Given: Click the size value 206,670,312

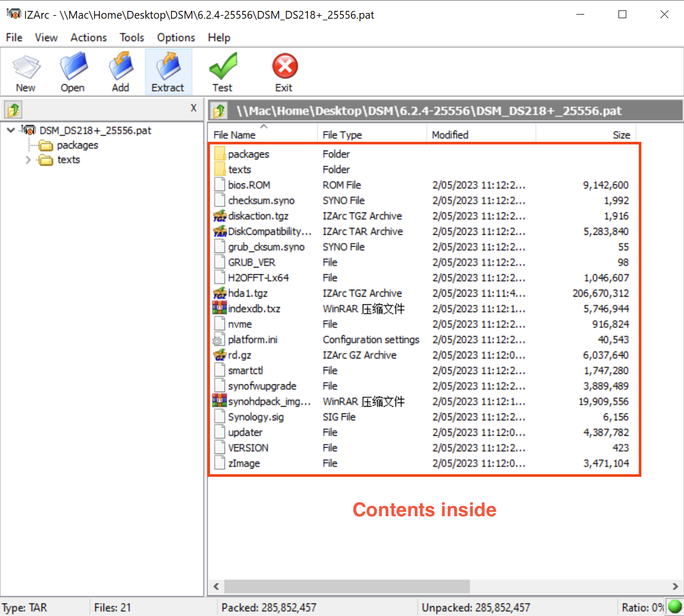Looking at the screenshot, I should pos(600,293).
